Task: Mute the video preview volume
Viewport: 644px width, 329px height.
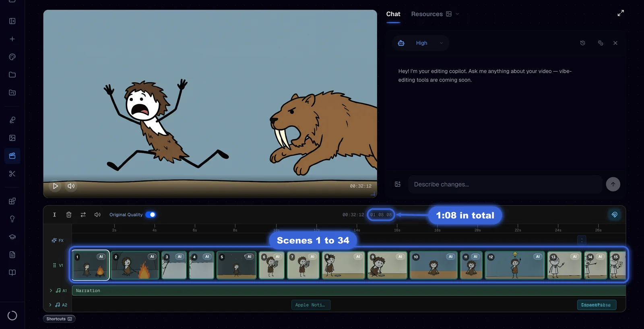Action: (x=71, y=186)
